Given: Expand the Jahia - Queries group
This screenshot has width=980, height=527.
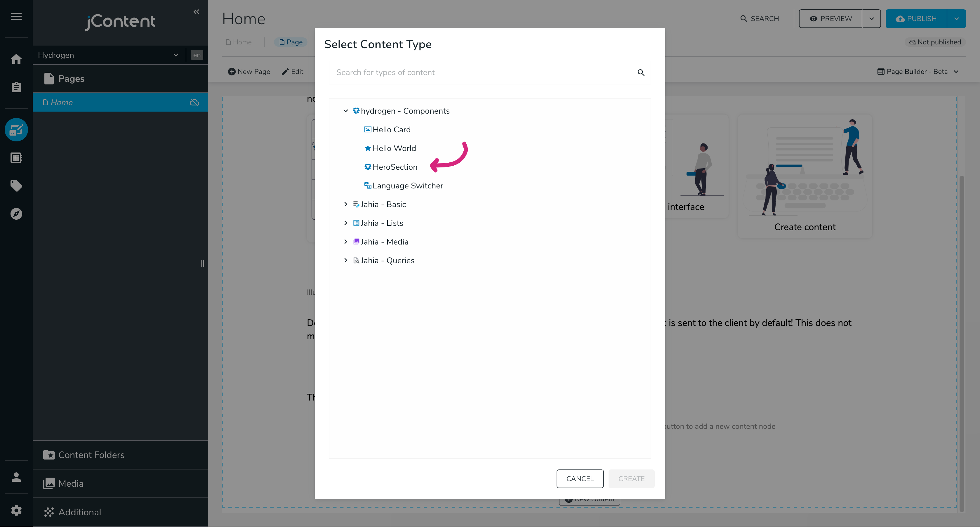Looking at the screenshot, I should click(x=345, y=260).
